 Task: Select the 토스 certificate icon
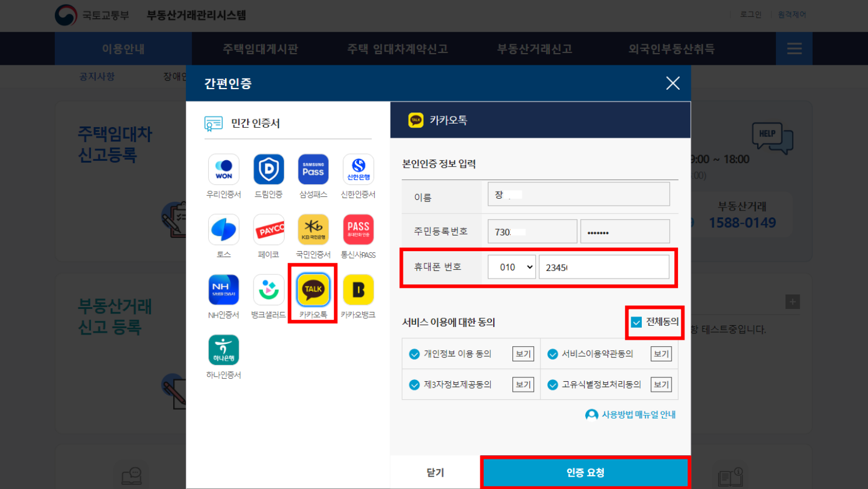tap(224, 230)
